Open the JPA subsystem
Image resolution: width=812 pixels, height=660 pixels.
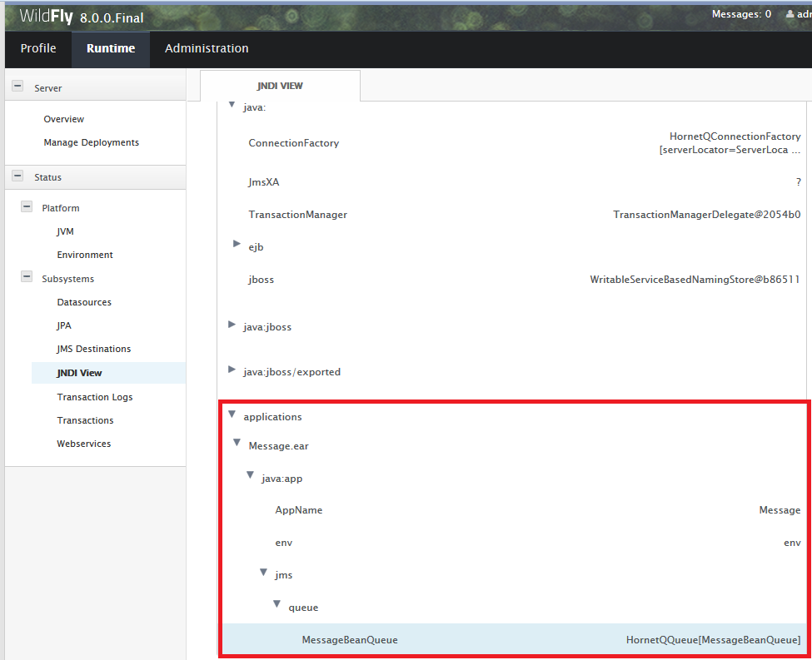[64, 325]
